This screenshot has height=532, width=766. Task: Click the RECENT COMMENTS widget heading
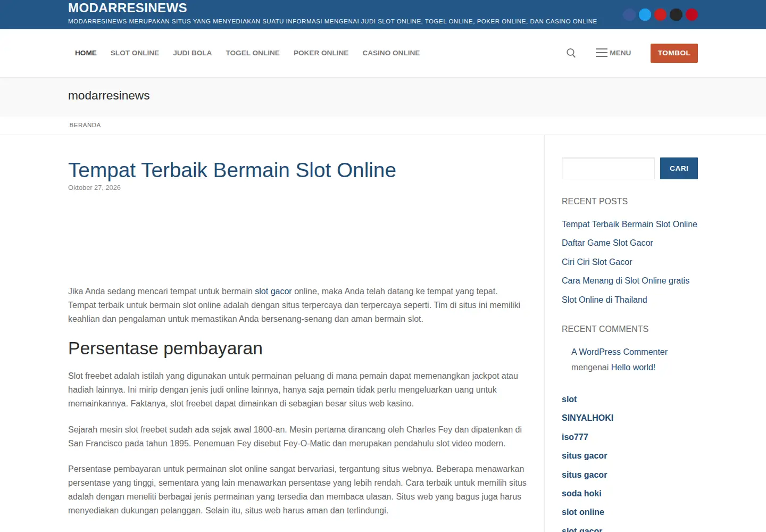(605, 329)
